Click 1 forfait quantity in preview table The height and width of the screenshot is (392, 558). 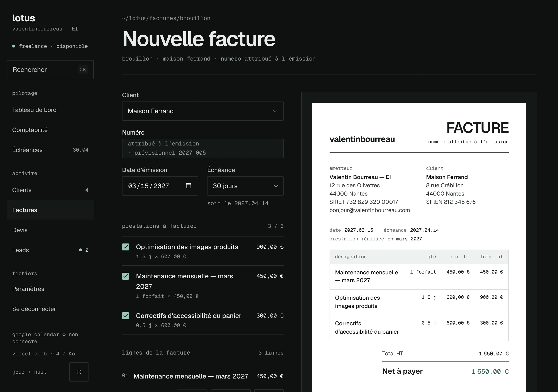click(423, 272)
